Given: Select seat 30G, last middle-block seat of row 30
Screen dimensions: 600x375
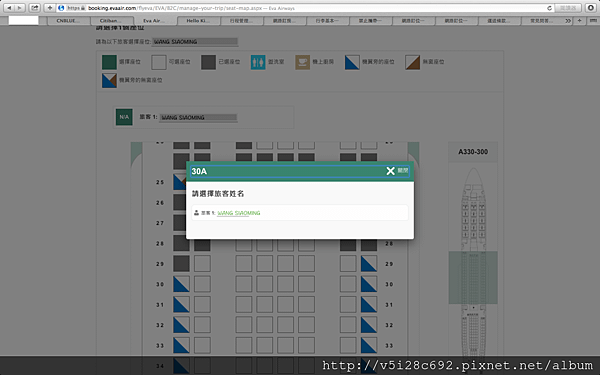Looking at the screenshot, I should point(307,284).
